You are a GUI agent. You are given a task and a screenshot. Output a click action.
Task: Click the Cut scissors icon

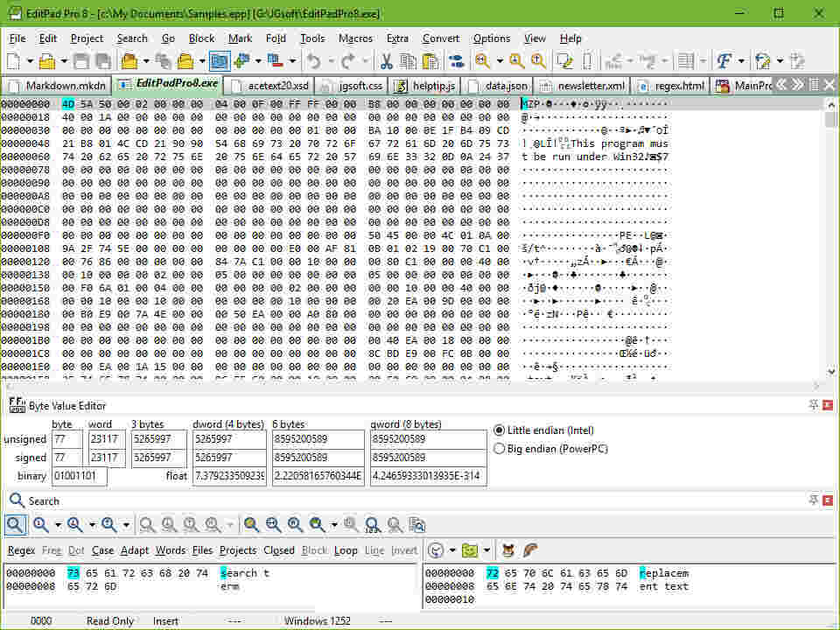(x=386, y=61)
